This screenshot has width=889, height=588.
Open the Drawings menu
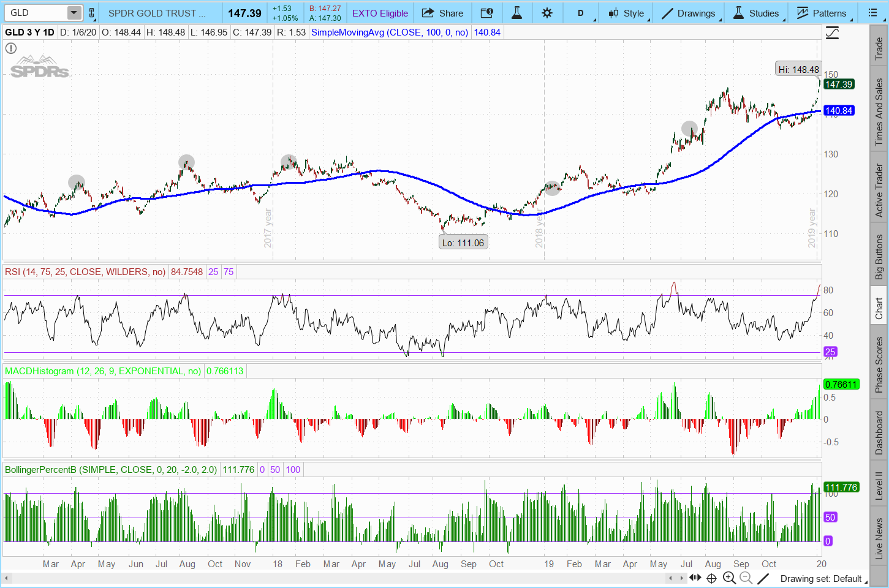(689, 13)
